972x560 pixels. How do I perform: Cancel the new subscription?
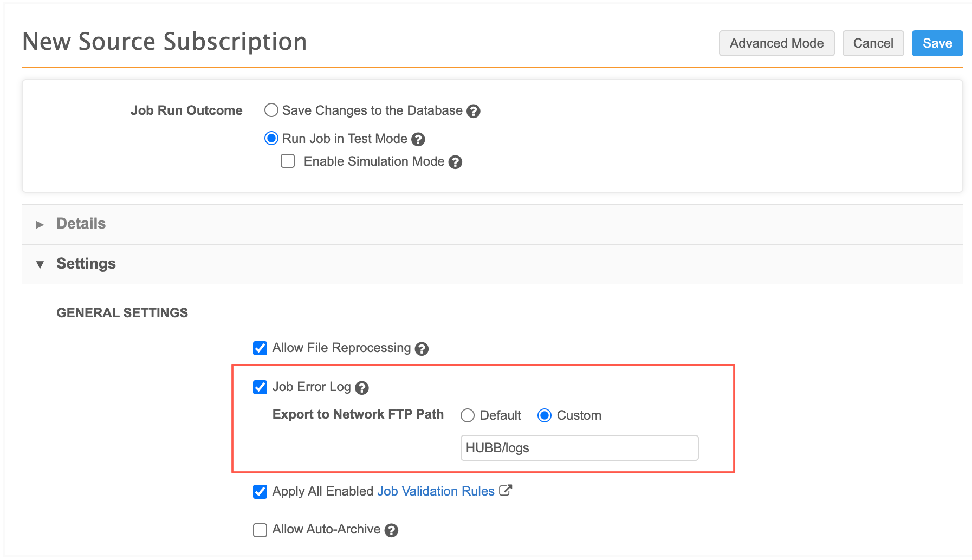pyautogui.click(x=873, y=43)
